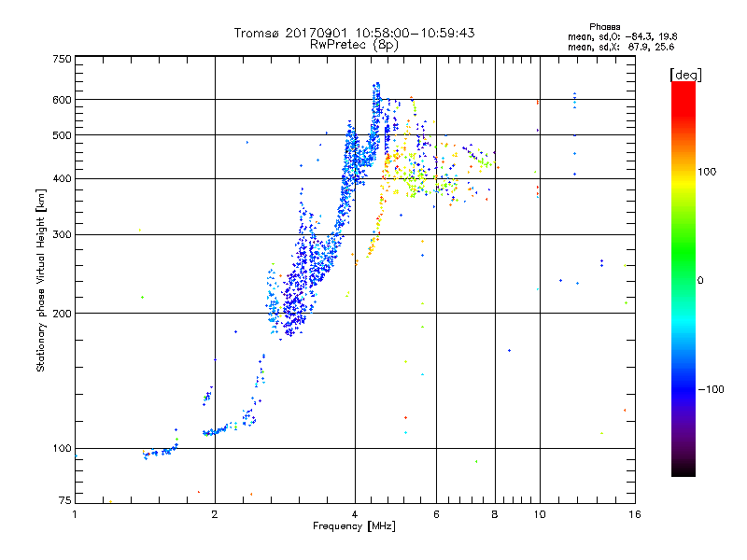
Task: Click the '-100' colorbar tick label
Action: [x=711, y=389]
